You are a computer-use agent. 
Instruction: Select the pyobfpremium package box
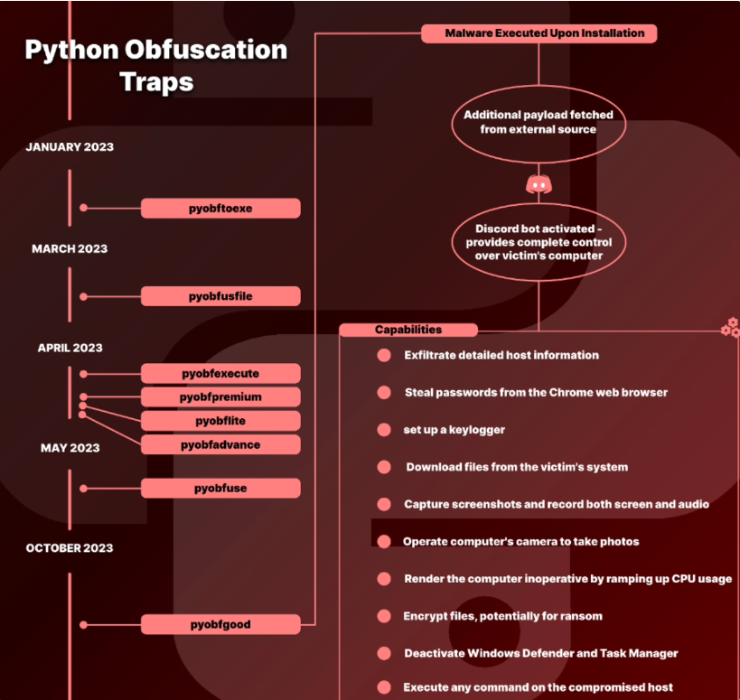coord(220,397)
